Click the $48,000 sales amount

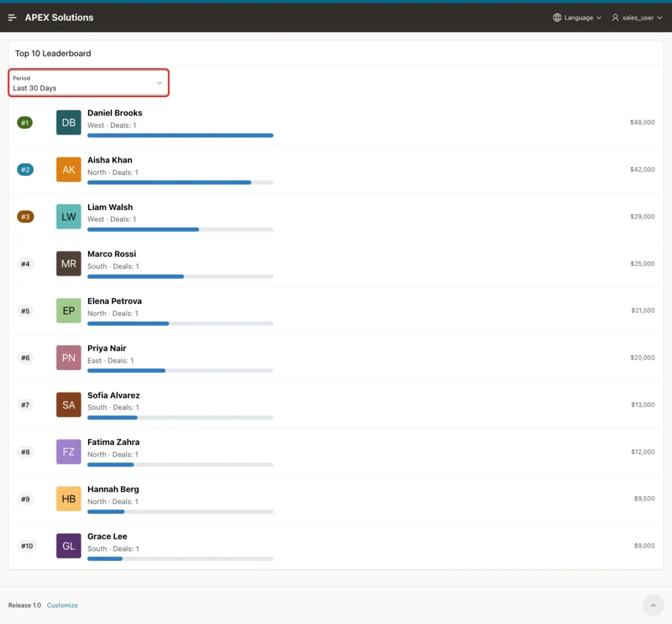642,122
